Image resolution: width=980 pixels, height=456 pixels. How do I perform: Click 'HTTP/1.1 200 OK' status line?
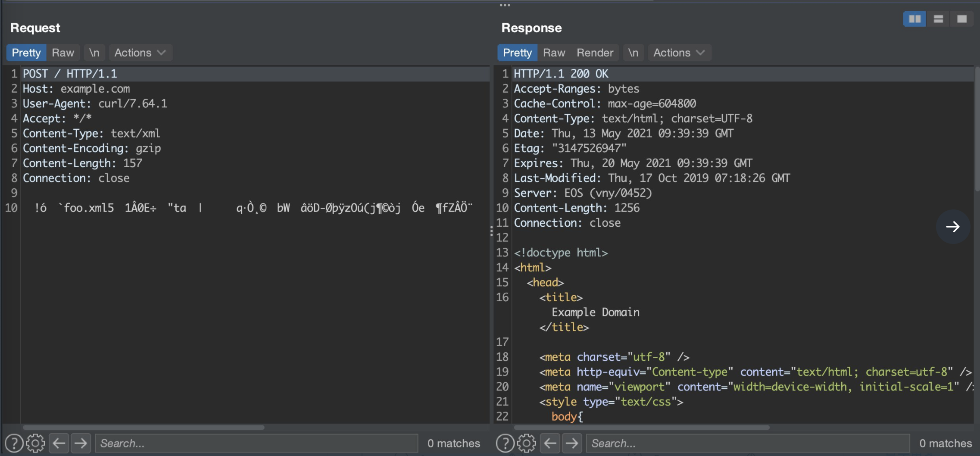coord(561,74)
